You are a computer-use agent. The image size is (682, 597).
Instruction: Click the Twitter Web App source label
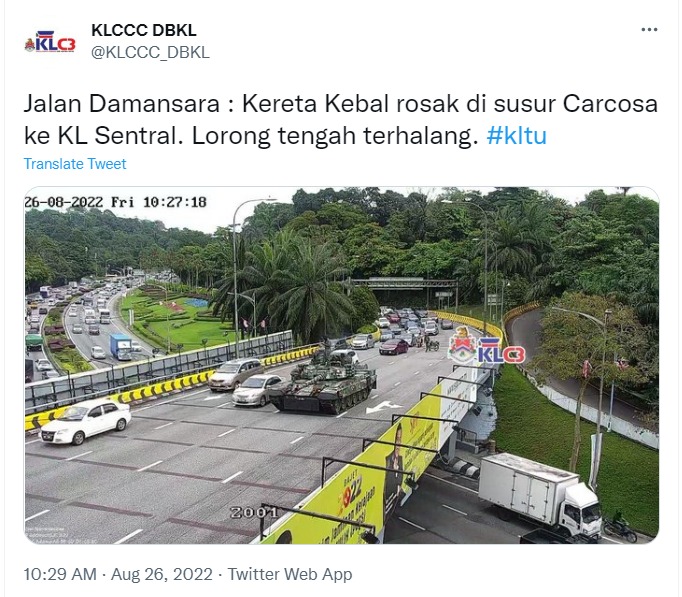(x=290, y=574)
